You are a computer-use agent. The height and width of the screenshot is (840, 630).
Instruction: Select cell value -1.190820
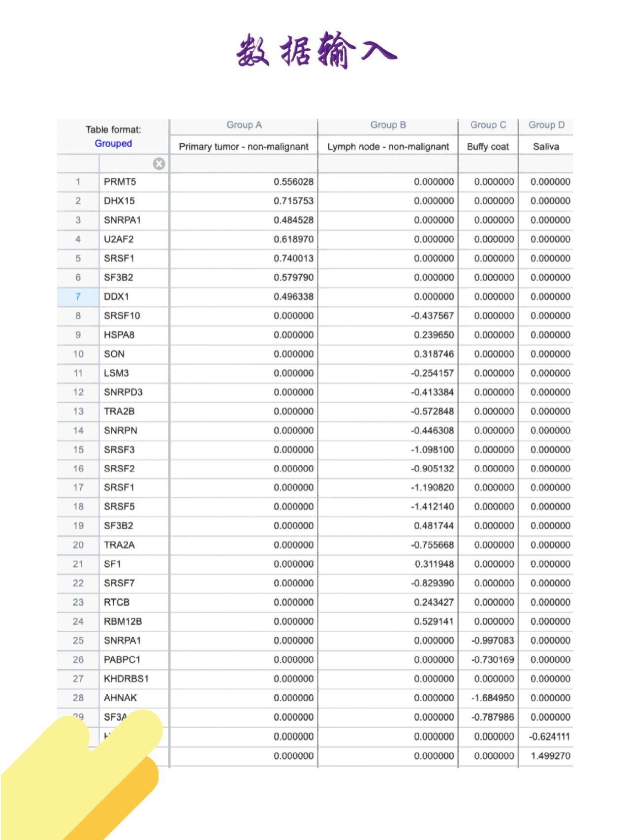tap(433, 487)
